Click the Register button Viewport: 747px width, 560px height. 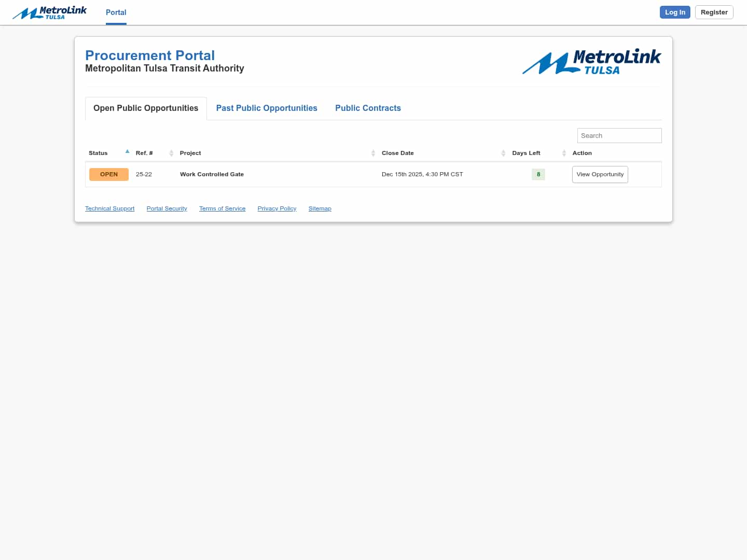pyautogui.click(x=714, y=12)
